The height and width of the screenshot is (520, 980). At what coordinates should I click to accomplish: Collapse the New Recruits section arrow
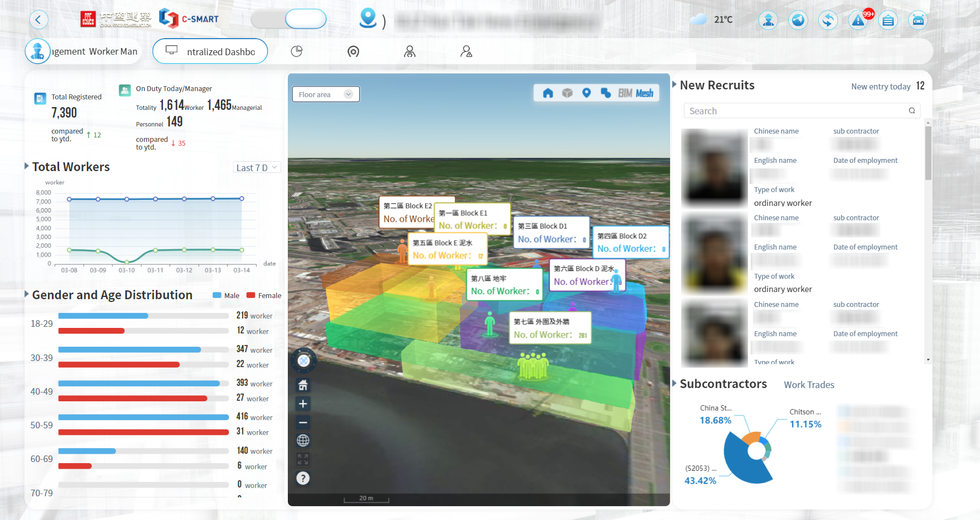675,85
